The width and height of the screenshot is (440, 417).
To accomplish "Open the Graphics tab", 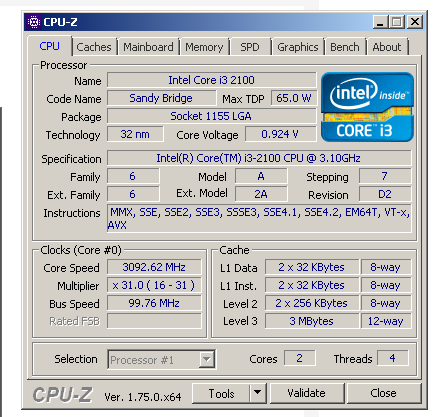I will click(x=298, y=47).
